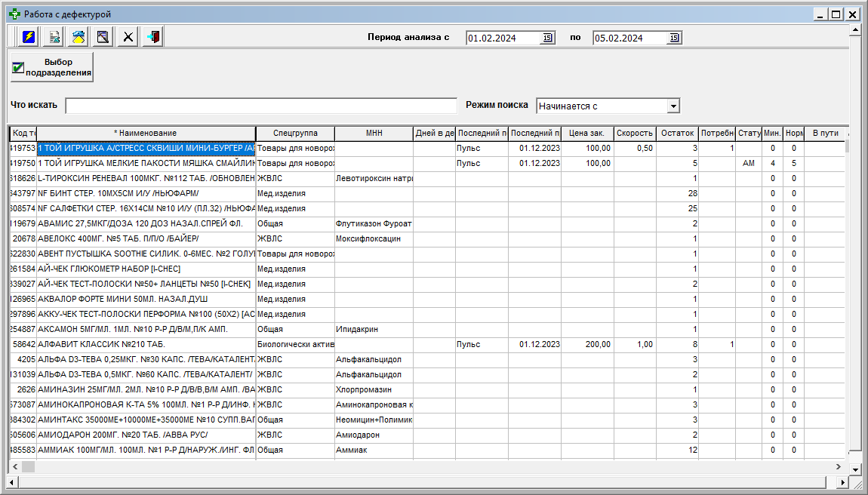Click the black X delete toolbar icon

tap(128, 37)
